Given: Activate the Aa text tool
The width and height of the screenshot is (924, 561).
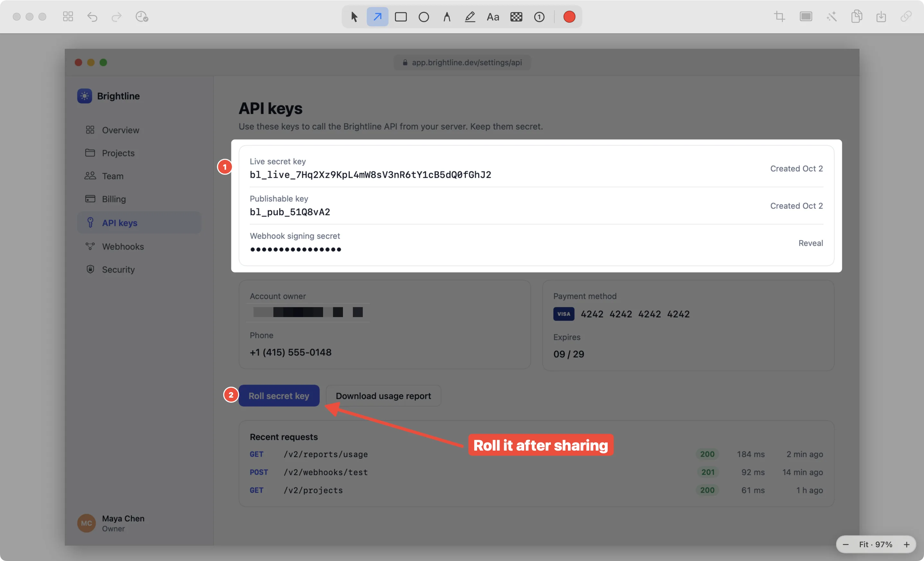Looking at the screenshot, I should pyautogui.click(x=493, y=17).
